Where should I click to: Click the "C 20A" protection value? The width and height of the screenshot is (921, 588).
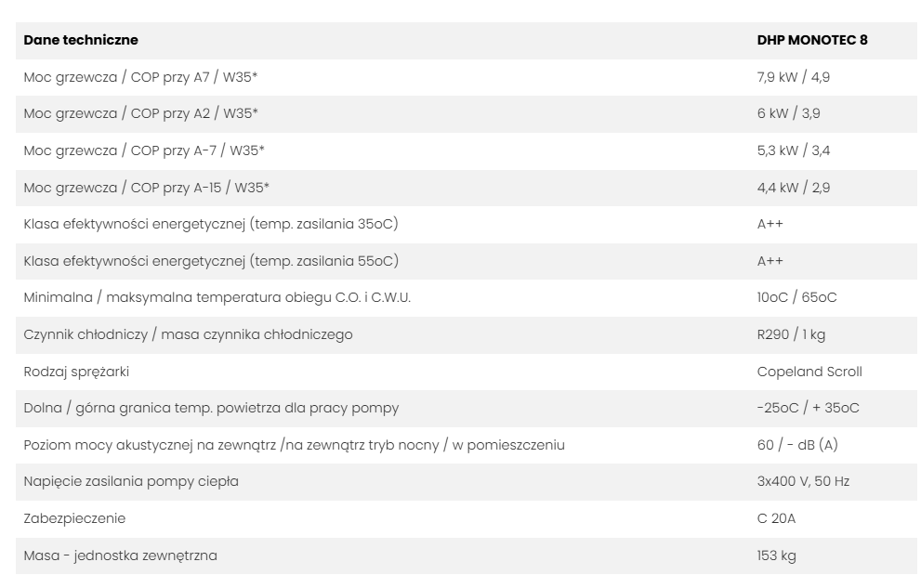click(x=776, y=519)
